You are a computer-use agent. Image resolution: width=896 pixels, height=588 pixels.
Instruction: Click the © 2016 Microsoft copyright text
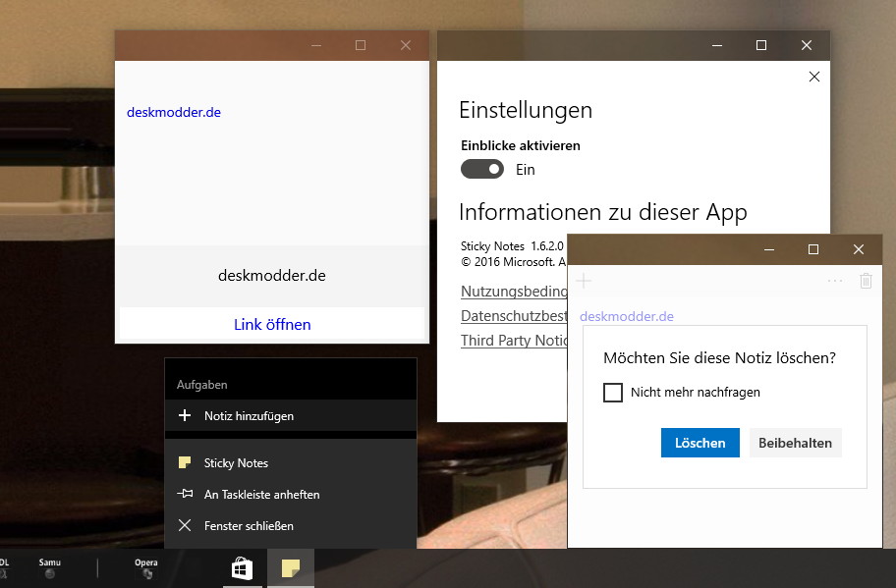[x=513, y=262]
